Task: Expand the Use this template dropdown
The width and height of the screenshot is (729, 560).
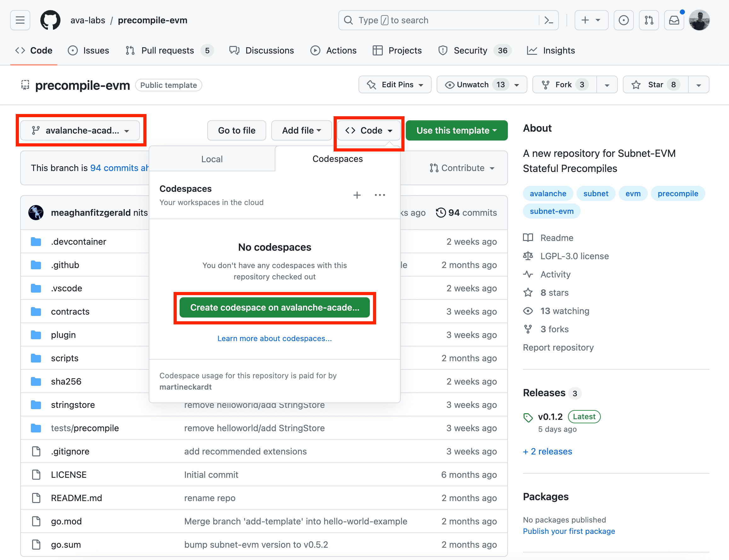Action: [456, 130]
